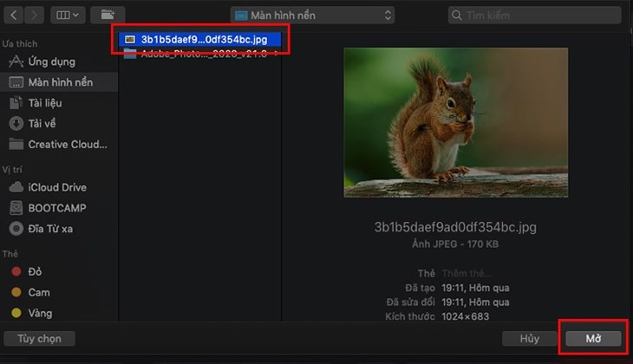This screenshot has width=633, height=364.
Task: Click the Tìm kiếm search field
Action: point(534,16)
